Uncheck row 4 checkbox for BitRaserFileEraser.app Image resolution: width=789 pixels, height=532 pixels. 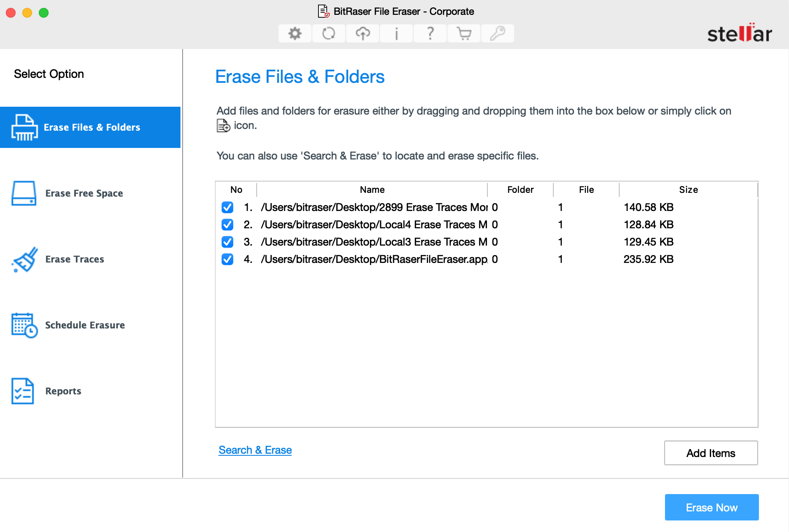point(227,259)
